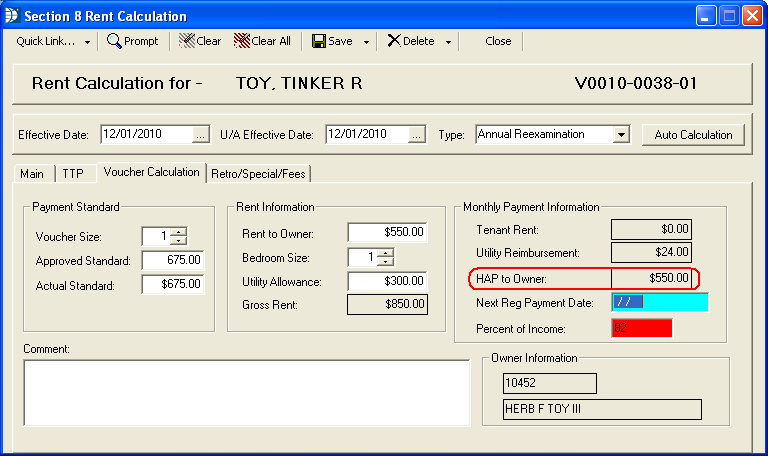Click the red Percent of Income field
This screenshot has width=768, height=456.
pos(642,328)
